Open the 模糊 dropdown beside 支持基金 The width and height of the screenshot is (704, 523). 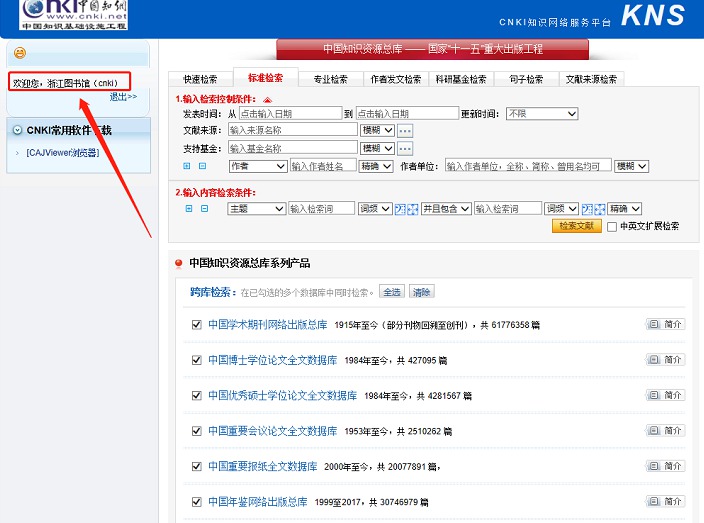click(x=377, y=148)
